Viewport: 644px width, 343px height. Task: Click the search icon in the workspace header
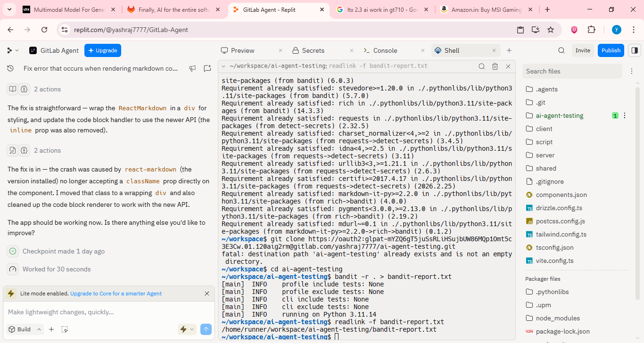561,50
